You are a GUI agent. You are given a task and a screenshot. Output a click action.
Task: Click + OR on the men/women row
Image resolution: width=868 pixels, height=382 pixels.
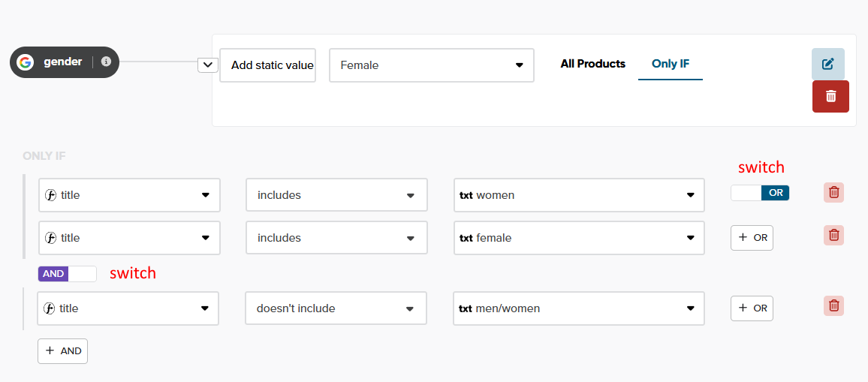(x=752, y=308)
